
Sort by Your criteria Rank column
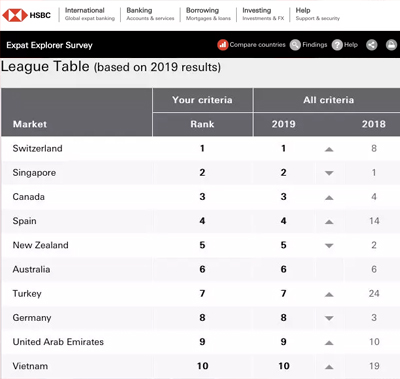pyautogui.click(x=202, y=124)
